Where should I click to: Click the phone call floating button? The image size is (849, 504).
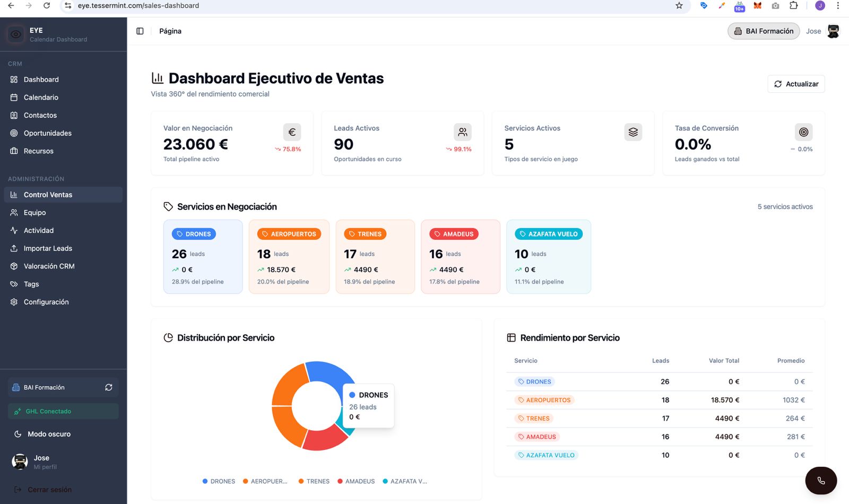tap(821, 481)
